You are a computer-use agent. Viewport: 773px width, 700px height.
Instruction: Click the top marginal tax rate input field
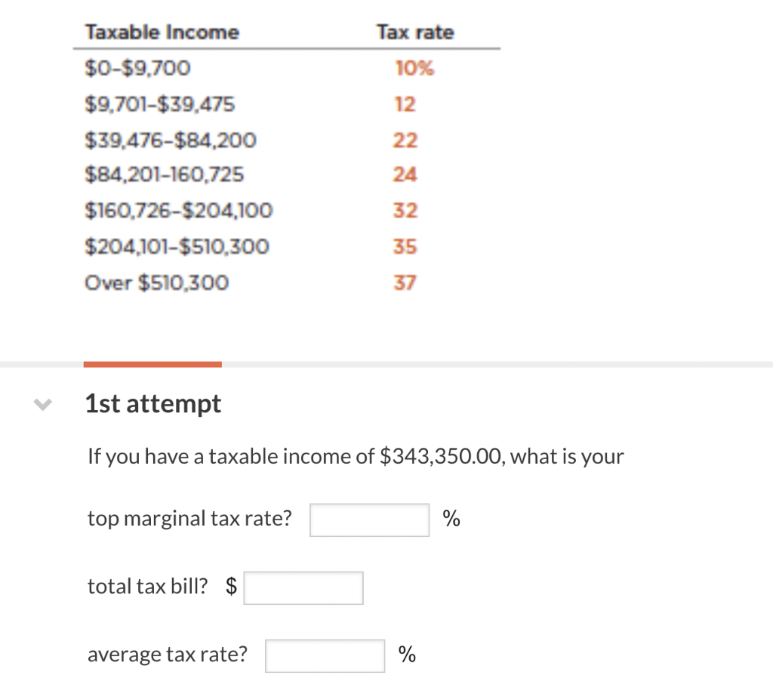[368, 519]
